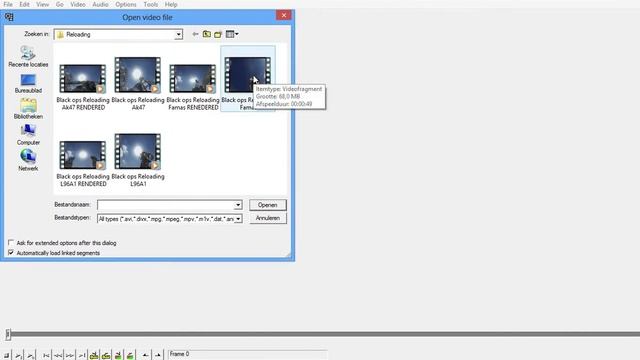
Task: Enable Ask for extended options after this dialog
Action: [x=11, y=242]
